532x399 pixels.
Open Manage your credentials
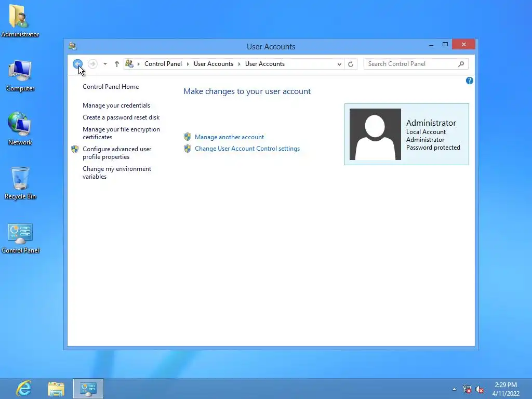pyautogui.click(x=116, y=105)
